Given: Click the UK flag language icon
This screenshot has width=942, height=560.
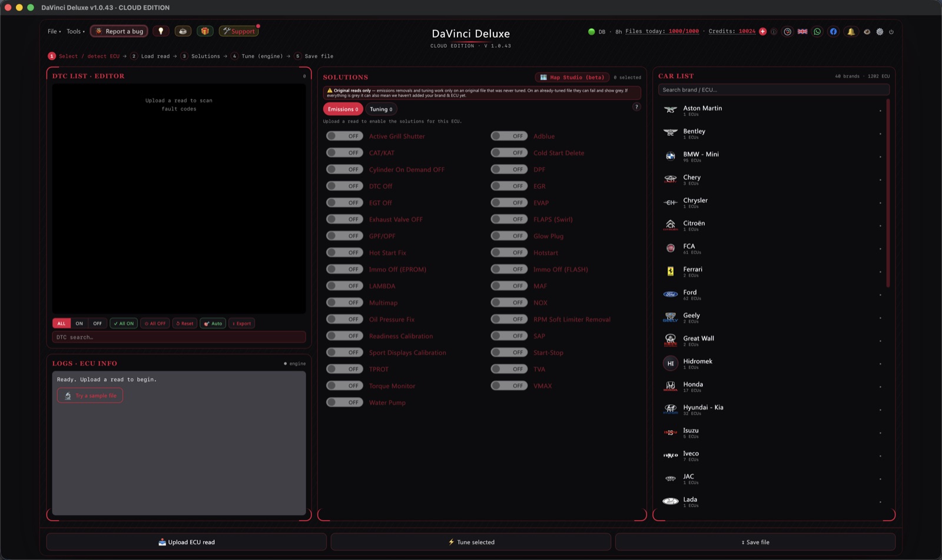Looking at the screenshot, I should pos(802,32).
